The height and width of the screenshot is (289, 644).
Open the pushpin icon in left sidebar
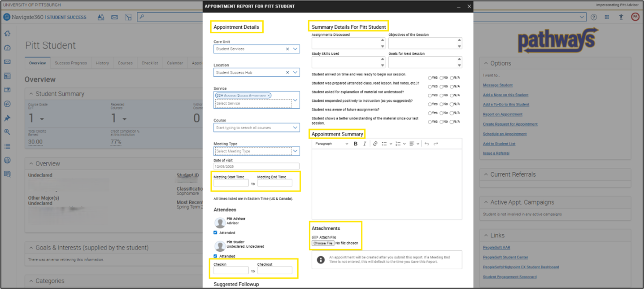pos(7,118)
